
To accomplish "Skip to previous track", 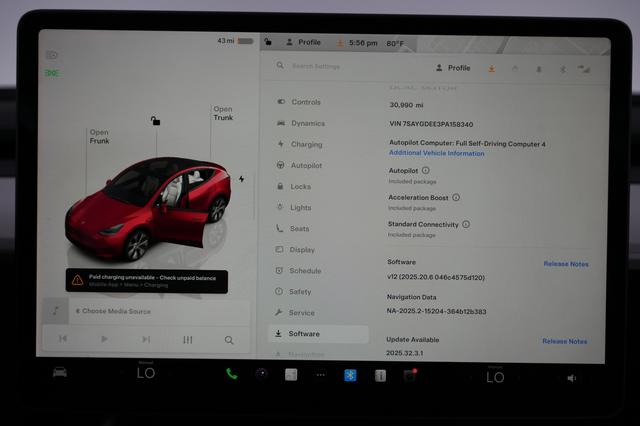I will (63, 339).
